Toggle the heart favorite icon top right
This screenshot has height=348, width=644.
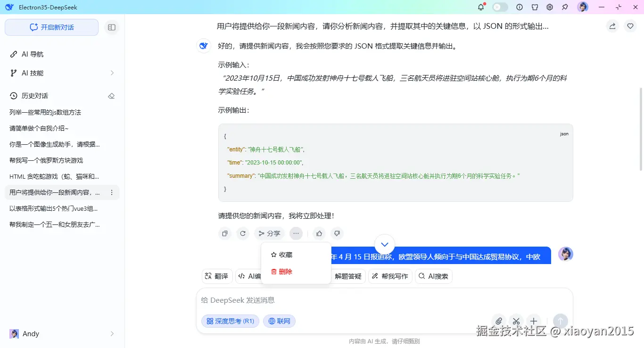coord(630,26)
